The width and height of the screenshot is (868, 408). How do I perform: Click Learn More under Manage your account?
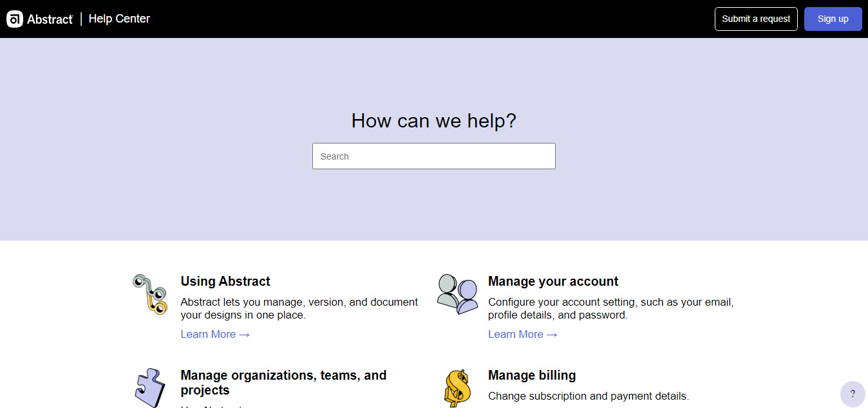coord(522,334)
